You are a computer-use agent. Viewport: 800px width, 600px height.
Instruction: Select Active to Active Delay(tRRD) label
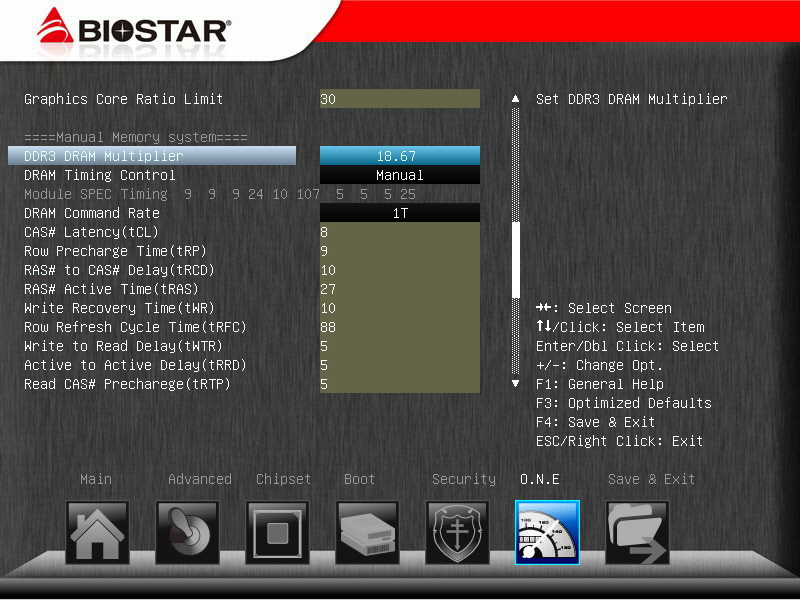[135, 365]
